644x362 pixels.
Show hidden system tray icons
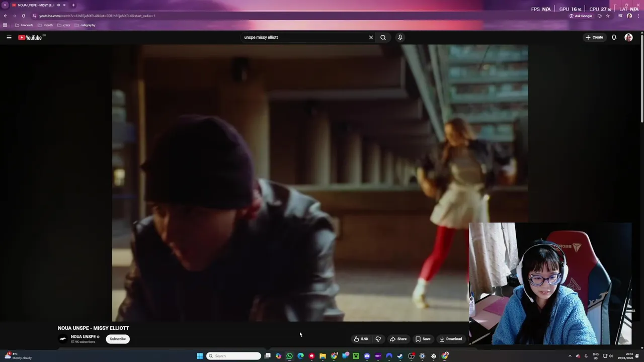click(x=570, y=356)
